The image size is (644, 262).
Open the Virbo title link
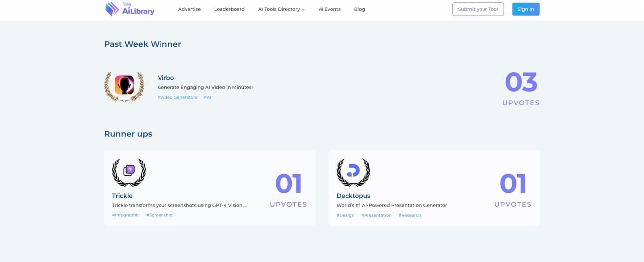166,78
